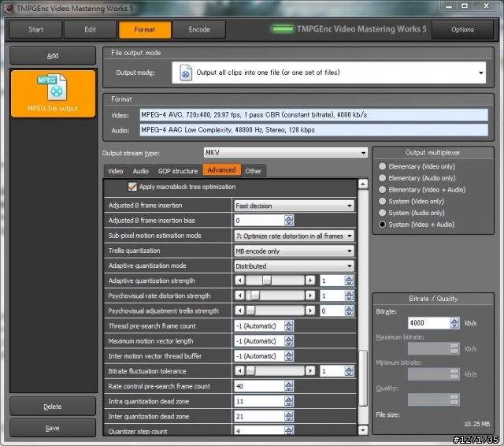
Task: Open Adjusted B frame insertion dropdown
Action: [294, 206]
